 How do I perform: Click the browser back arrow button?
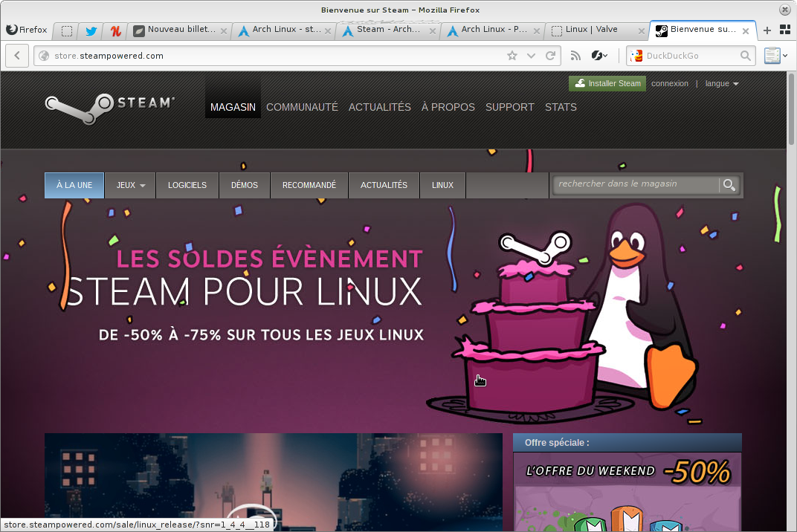(x=17, y=56)
